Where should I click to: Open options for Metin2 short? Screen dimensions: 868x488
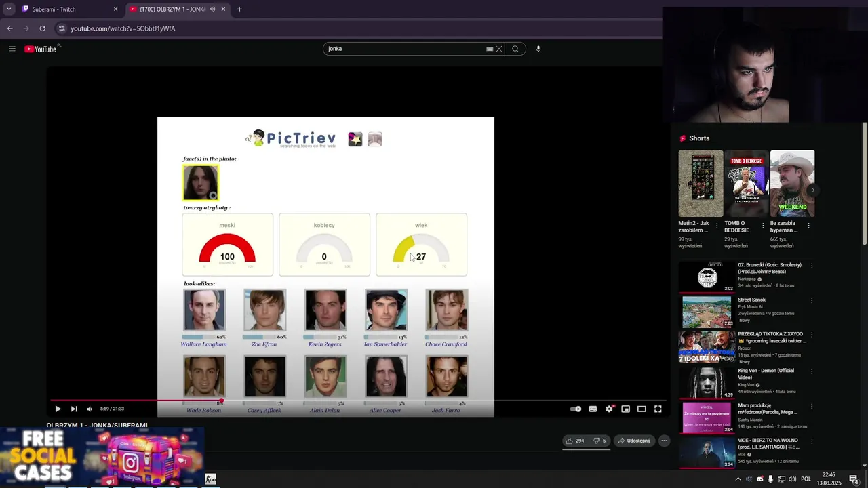(x=717, y=225)
